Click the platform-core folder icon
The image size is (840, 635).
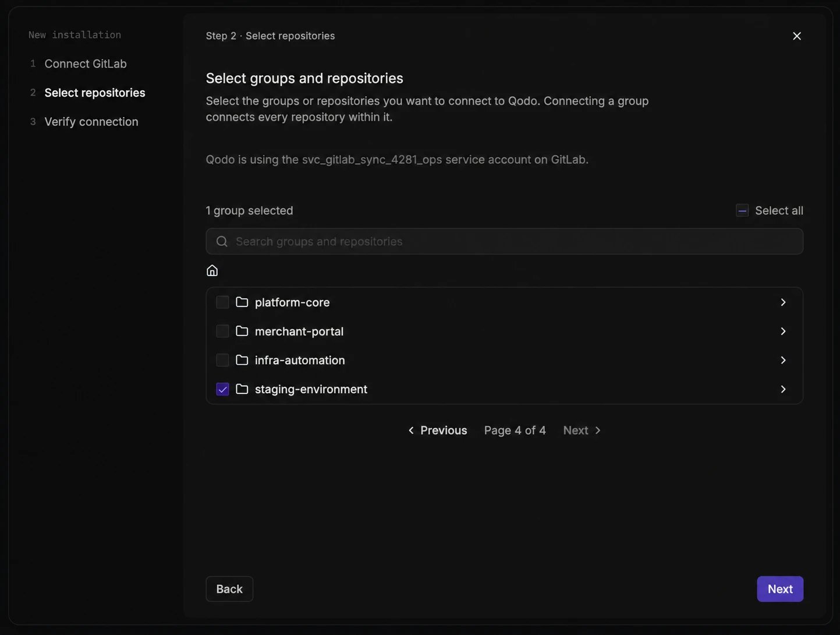pos(242,302)
